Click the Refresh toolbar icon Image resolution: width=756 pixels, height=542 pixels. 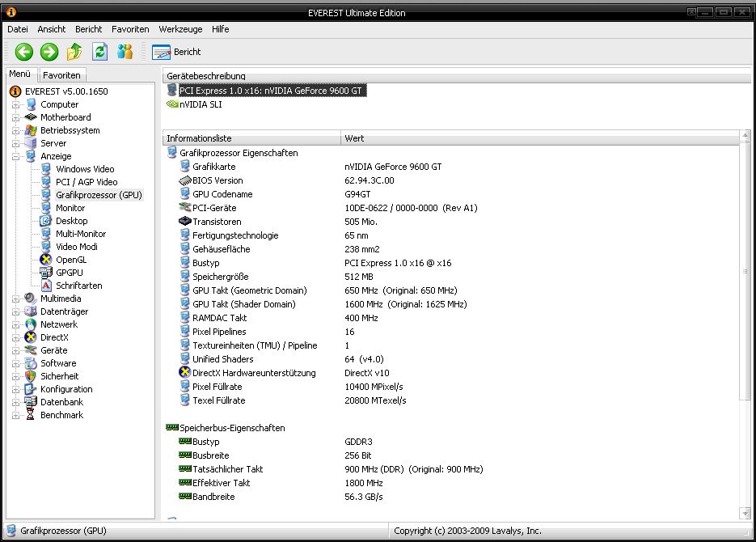point(99,52)
